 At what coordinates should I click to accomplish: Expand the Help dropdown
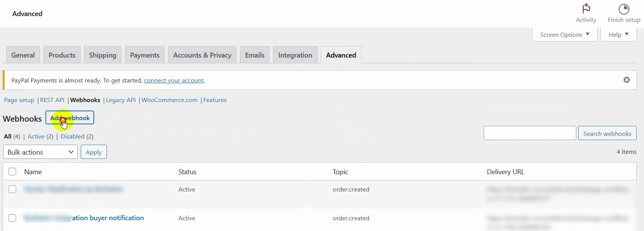(x=618, y=35)
